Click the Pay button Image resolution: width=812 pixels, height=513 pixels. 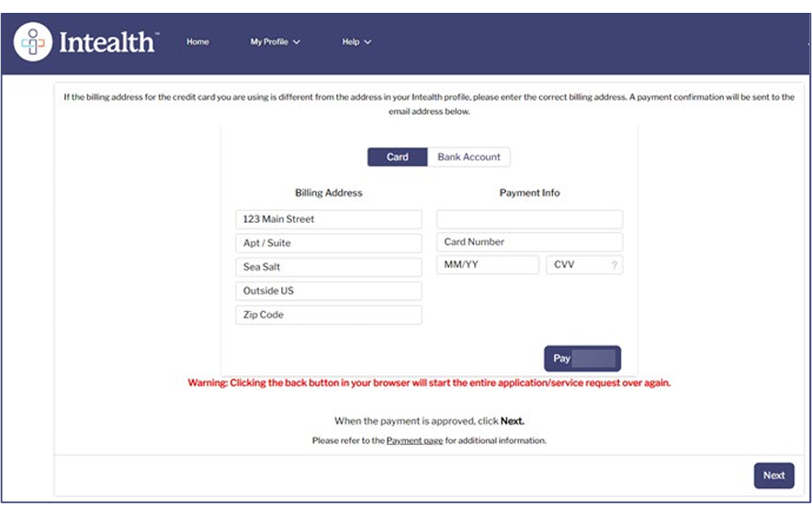[x=582, y=359]
